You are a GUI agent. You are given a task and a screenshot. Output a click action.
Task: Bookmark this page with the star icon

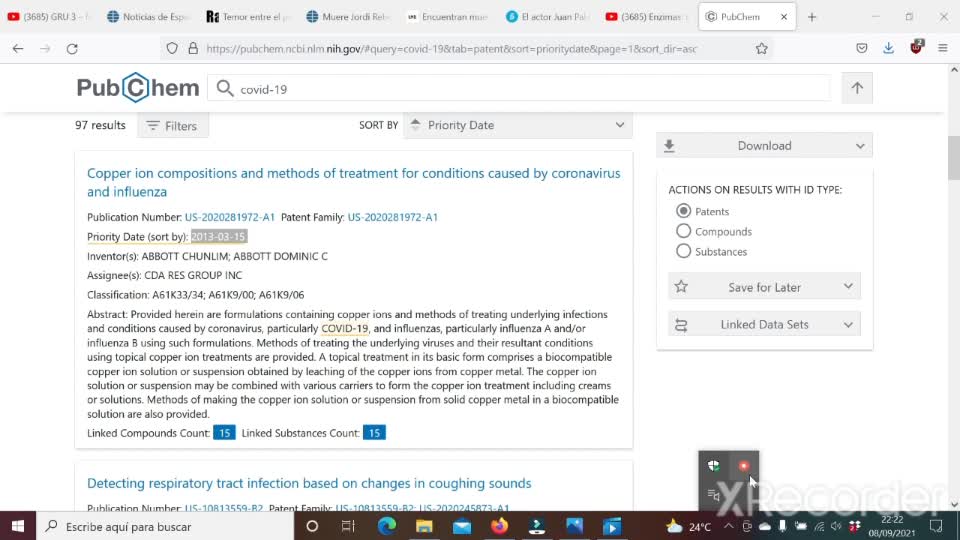[761, 48]
